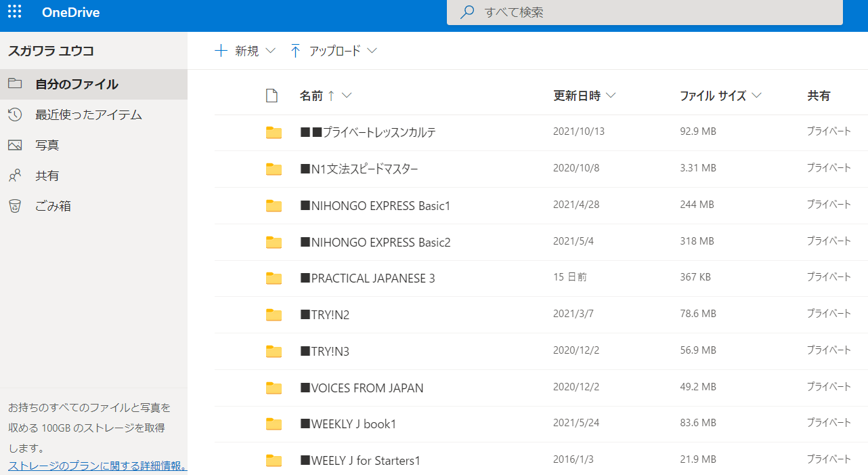Click the folder icon for ■N1文法スピードマスター
Viewport: 868px width, 475px height.
274,169
